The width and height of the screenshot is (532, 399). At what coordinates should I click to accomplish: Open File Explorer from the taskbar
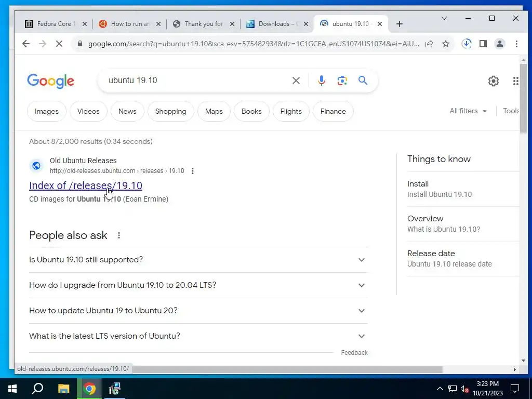pos(63,389)
